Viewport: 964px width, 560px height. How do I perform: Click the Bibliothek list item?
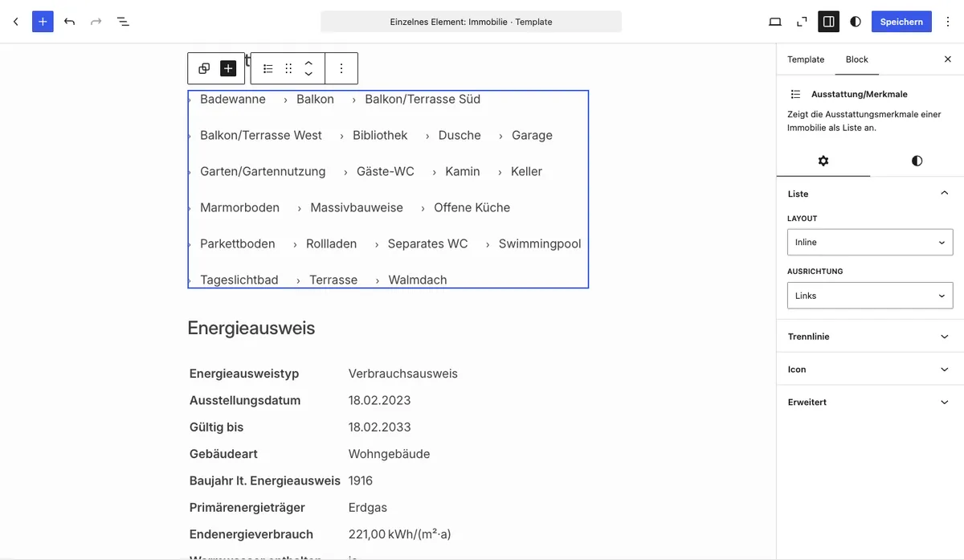(x=380, y=135)
